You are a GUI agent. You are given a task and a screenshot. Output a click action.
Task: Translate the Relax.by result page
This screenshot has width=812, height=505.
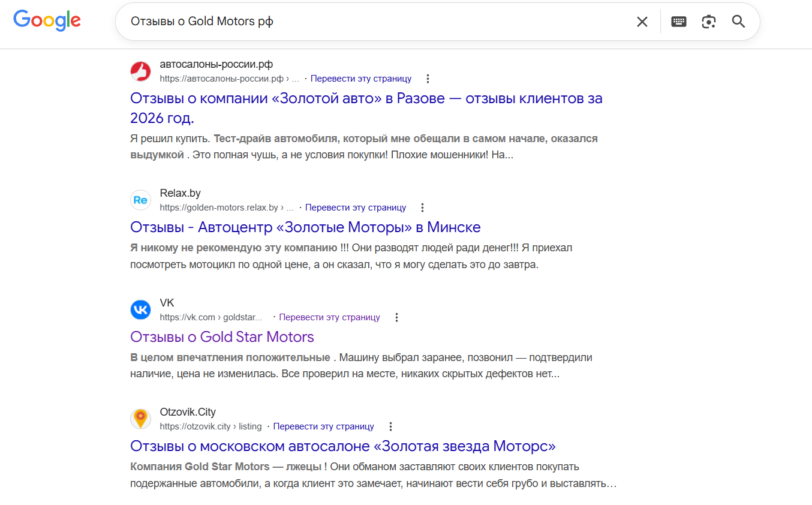pyautogui.click(x=356, y=208)
